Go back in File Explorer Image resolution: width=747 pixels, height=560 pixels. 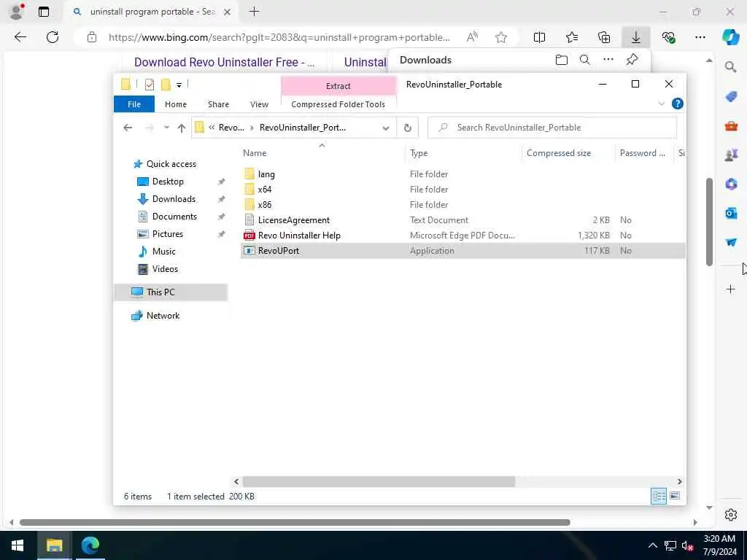[x=128, y=128]
